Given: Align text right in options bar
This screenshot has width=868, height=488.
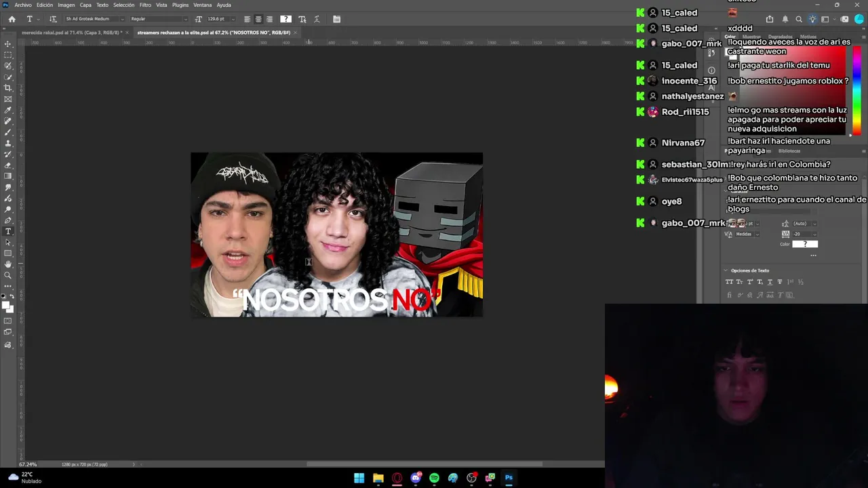Looking at the screenshot, I should coord(269,19).
